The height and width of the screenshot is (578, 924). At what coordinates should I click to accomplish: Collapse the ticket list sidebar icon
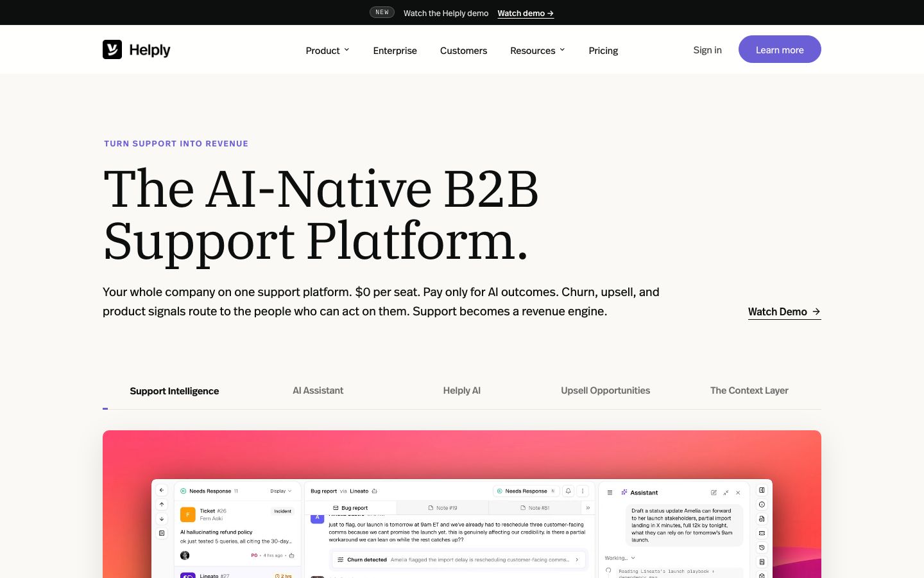pyautogui.click(x=162, y=533)
